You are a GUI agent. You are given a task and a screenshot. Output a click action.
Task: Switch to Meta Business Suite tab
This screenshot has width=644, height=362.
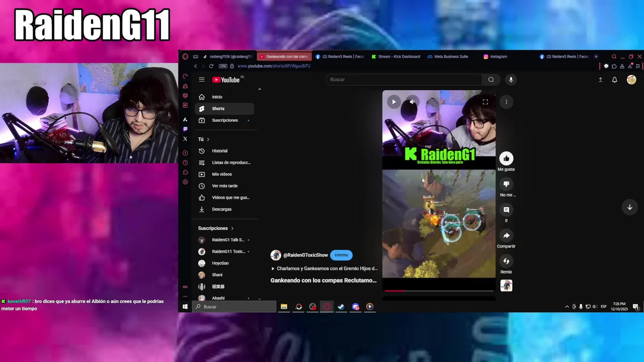tap(448, 56)
